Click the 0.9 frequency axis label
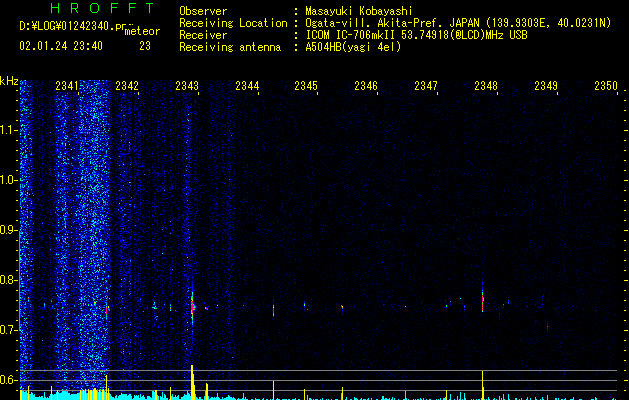The image size is (629, 400). point(9,230)
